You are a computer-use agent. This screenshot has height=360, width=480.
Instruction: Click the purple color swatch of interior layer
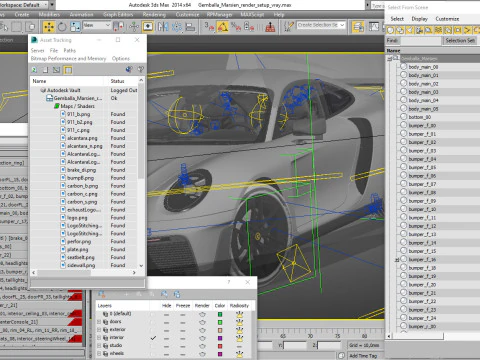[220, 338]
